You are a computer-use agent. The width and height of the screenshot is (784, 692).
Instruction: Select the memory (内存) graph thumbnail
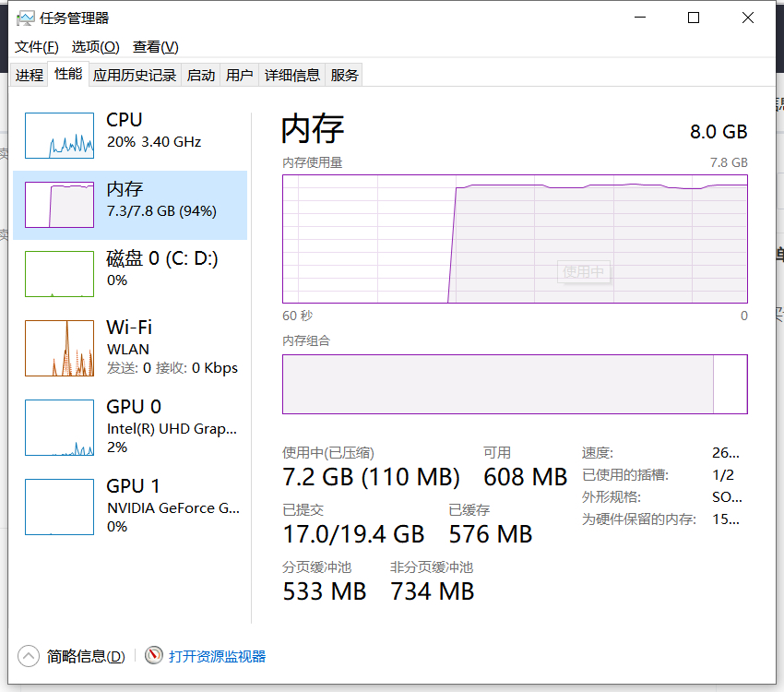tap(60, 205)
